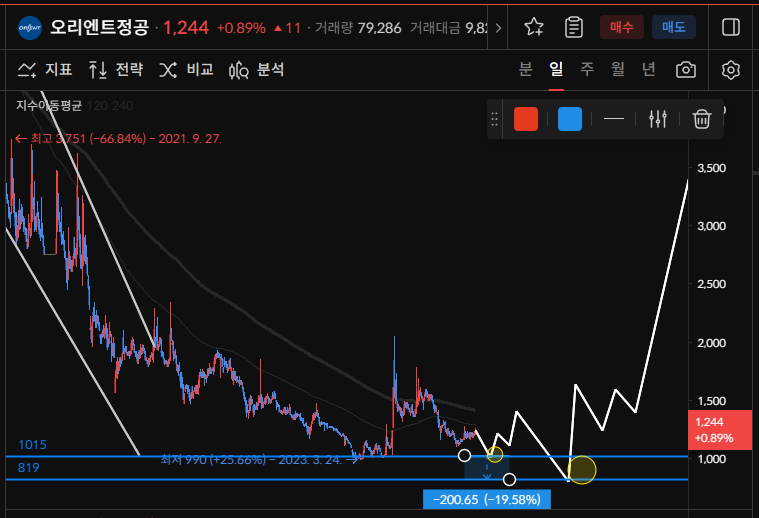Open chart settings gear icon

[x=731, y=70]
